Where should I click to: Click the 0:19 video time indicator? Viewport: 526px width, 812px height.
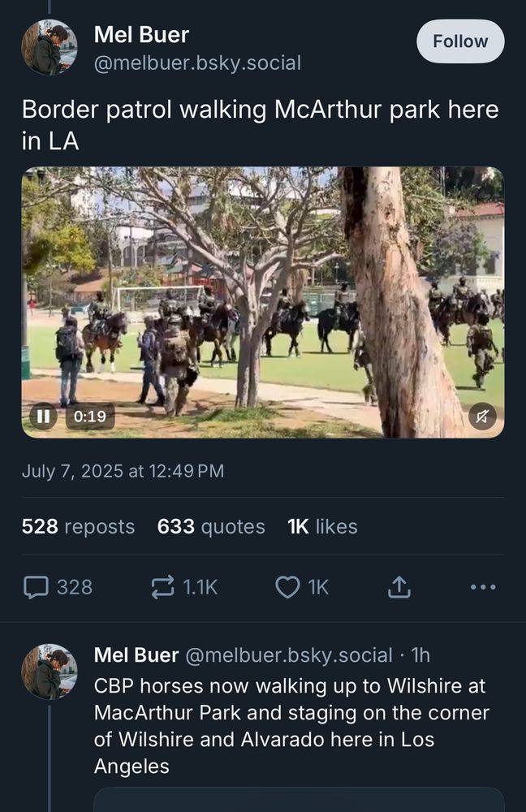(90, 417)
